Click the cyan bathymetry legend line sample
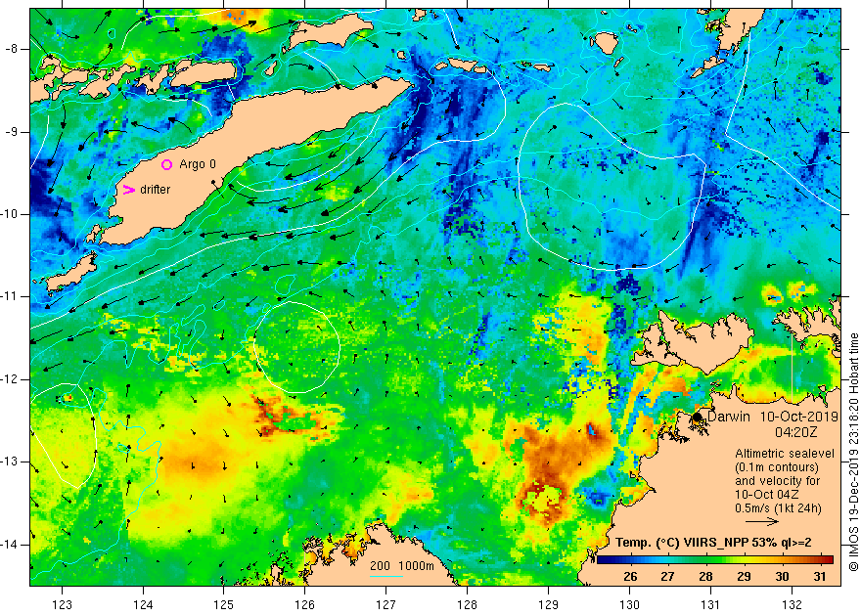 click(386, 576)
